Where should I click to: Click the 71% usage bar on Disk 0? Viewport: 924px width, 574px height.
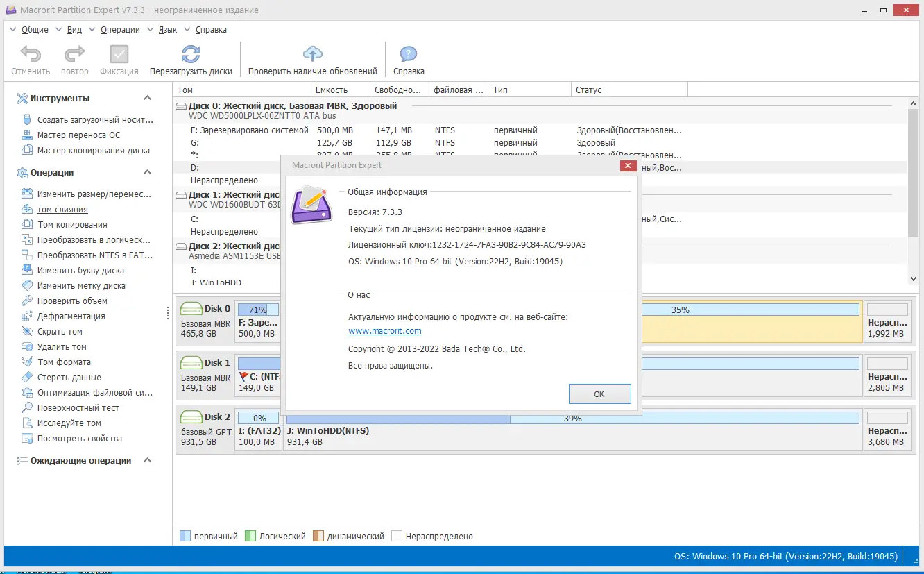[x=258, y=309]
